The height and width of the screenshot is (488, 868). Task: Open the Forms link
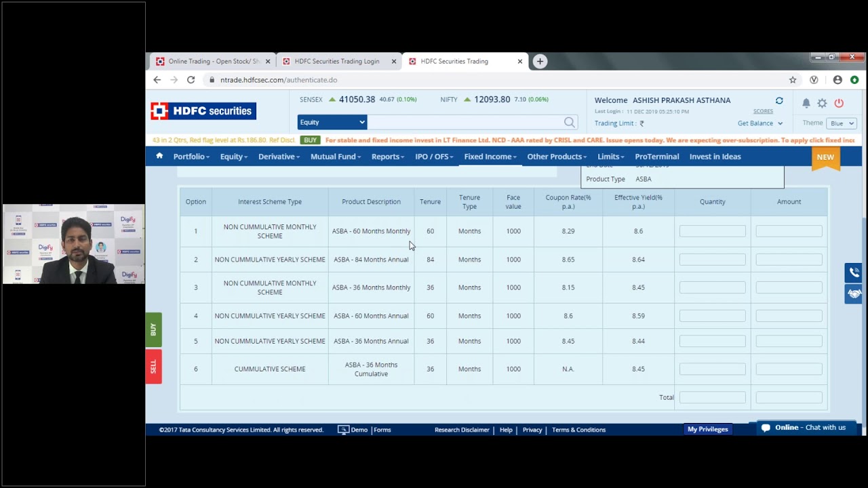pos(382,430)
